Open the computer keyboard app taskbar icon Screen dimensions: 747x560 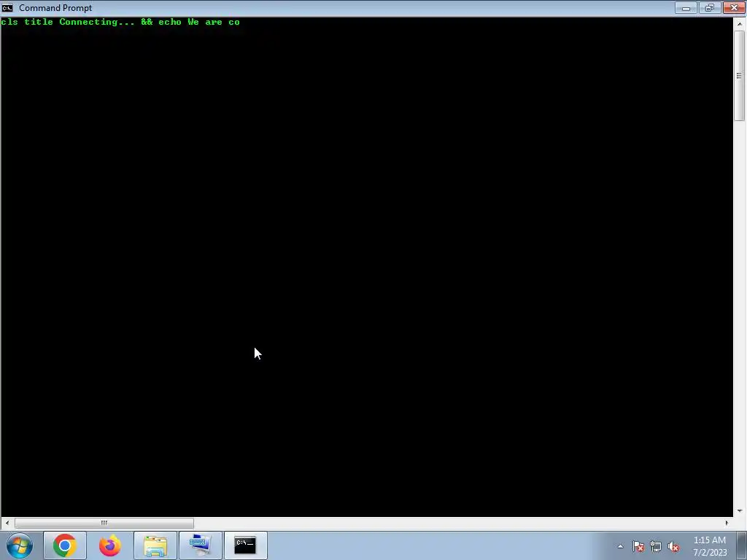[x=201, y=545]
